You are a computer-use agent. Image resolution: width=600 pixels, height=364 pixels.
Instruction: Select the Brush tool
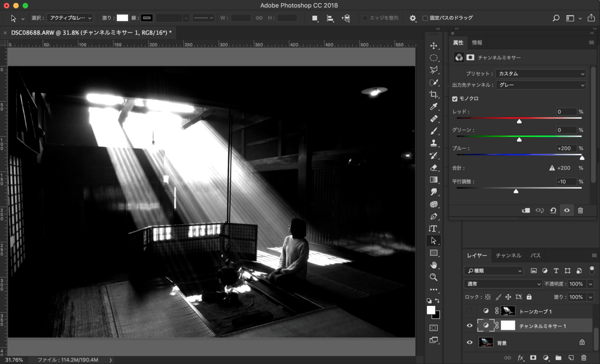(433, 131)
